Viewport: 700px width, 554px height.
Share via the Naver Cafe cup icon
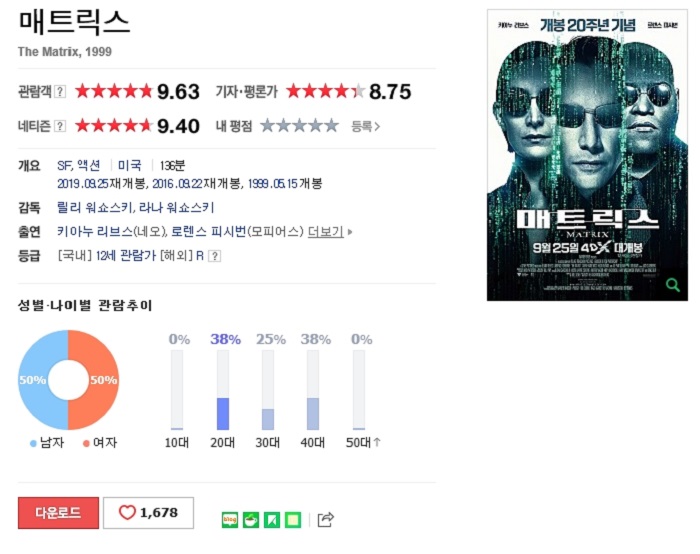[x=251, y=520]
